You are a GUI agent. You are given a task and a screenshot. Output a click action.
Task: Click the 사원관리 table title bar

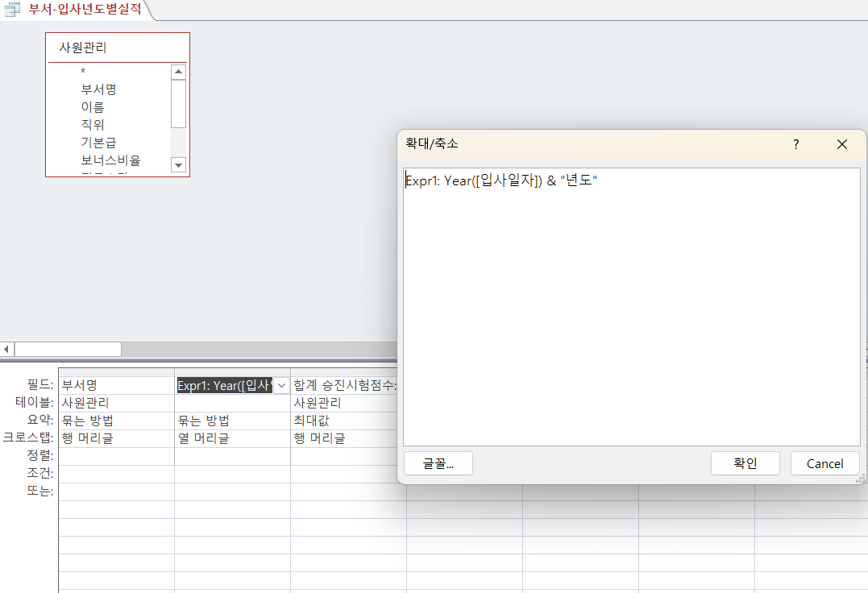117,48
